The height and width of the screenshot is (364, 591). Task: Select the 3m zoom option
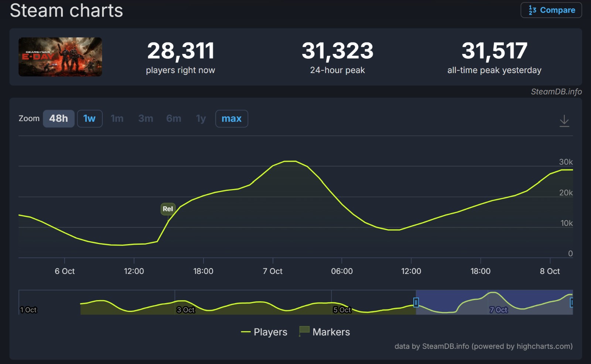pyautogui.click(x=146, y=119)
